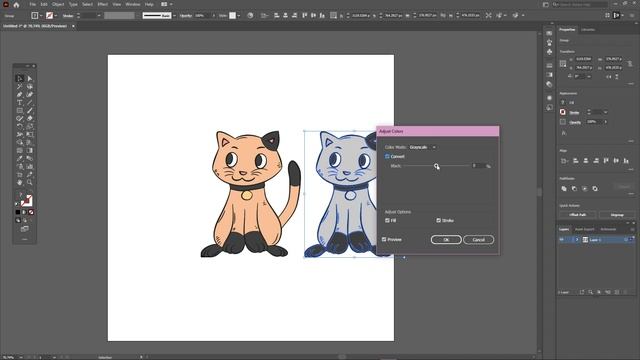Select the Rectangle tool

pyautogui.click(x=20, y=111)
